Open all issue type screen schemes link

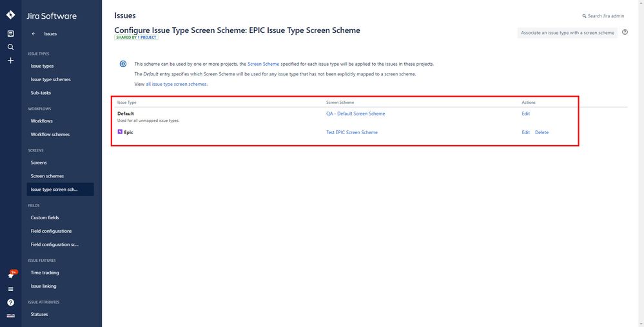coord(176,84)
